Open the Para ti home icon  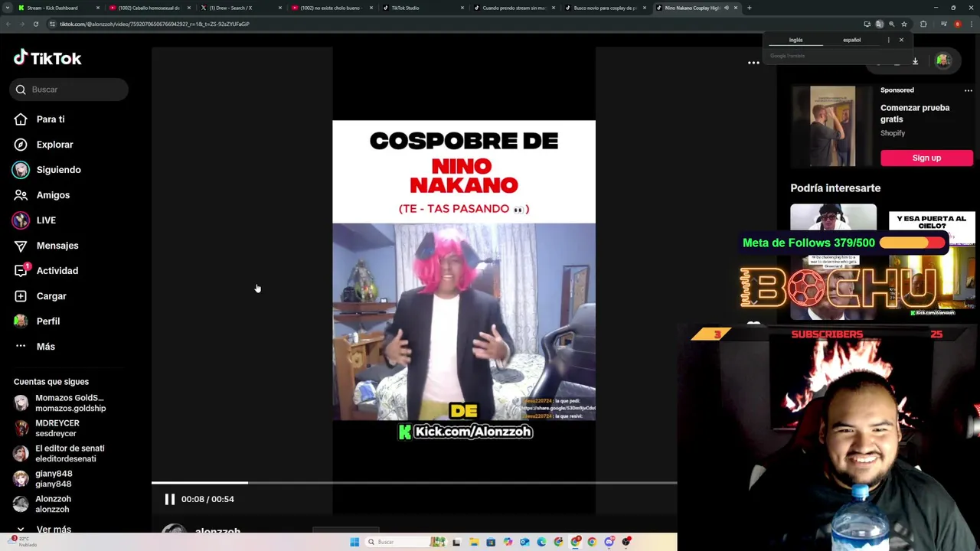[x=21, y=119]
